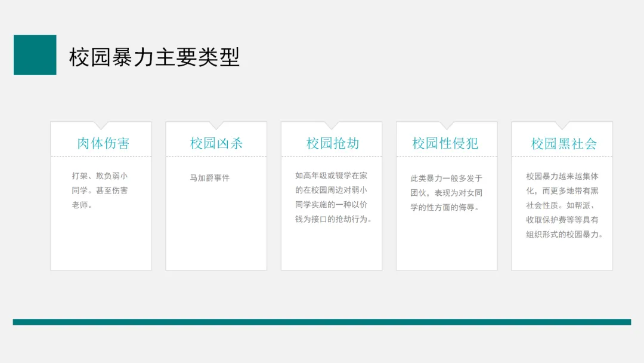Click the line 团伙，表现为对女同
This screenshot has height=363, width=644.
point(446,193)
